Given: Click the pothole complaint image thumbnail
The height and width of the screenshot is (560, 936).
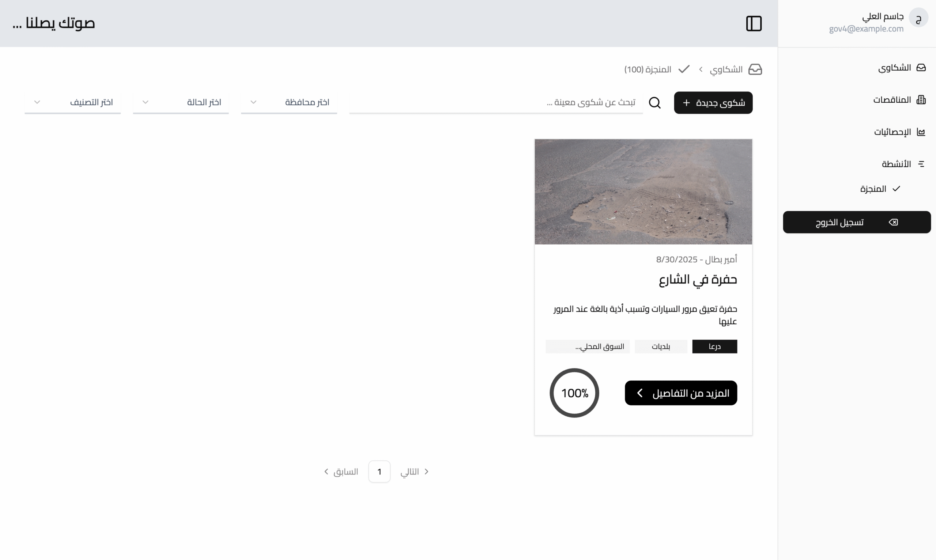Looking at the screenshot, I should 643,192.
